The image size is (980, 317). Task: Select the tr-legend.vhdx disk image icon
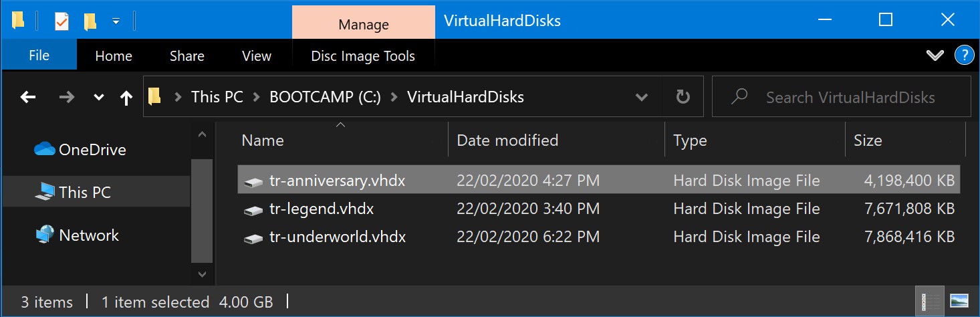pos(253,209)
